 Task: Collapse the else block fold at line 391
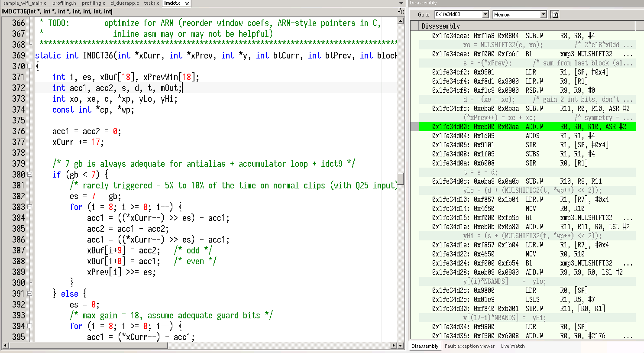point(30,294)
